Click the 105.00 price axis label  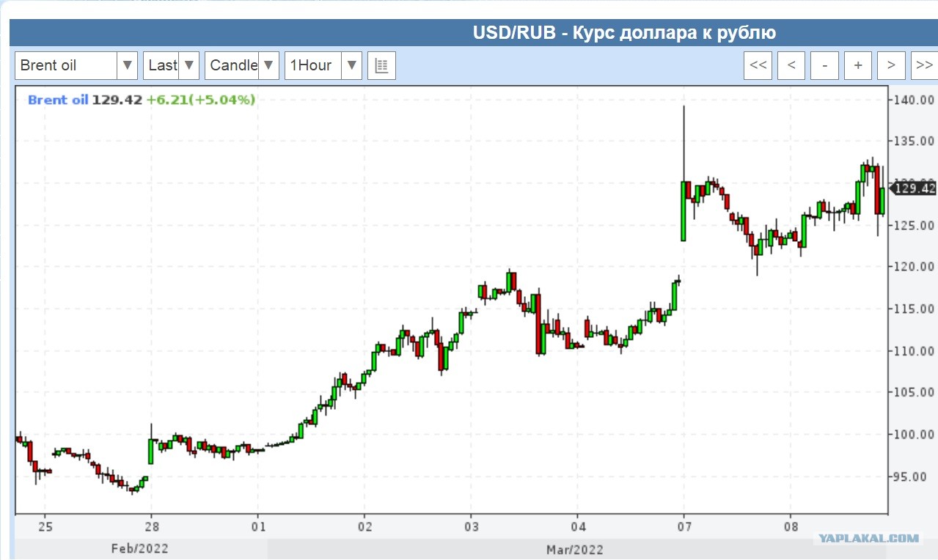tap(914, 392)
